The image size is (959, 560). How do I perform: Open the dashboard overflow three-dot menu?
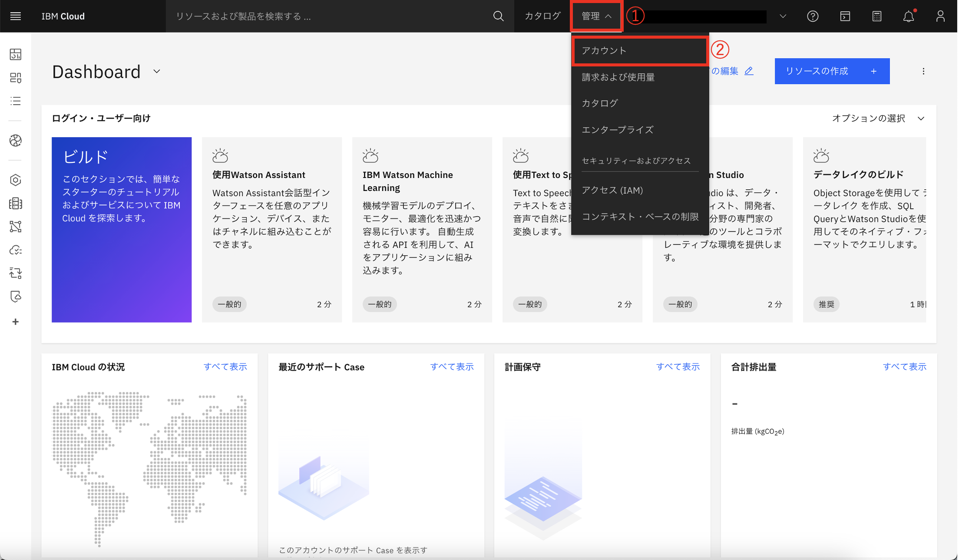coord(923,71)
